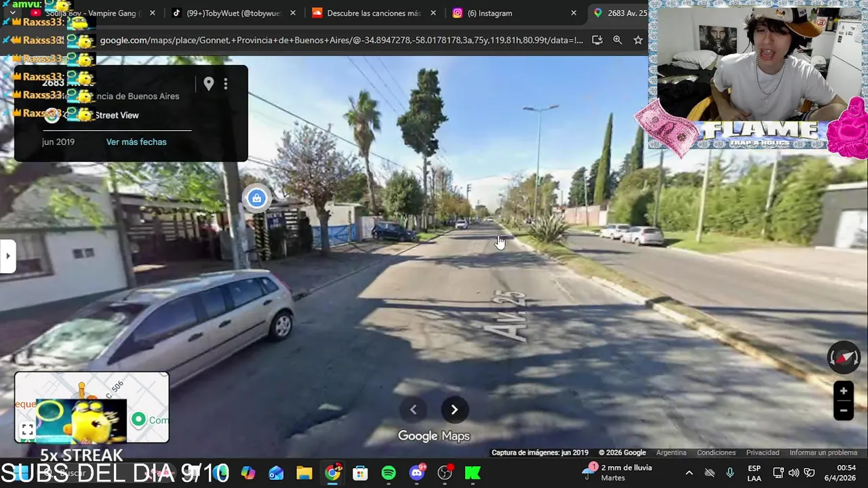Open the weather widget showing 2 mm de lluvia
The image size is (868, 488).
click(617, 473)
